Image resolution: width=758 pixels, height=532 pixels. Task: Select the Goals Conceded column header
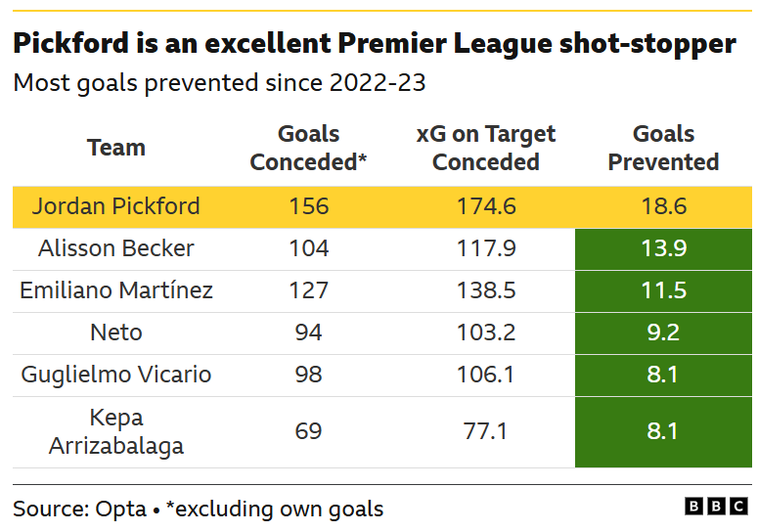tap(308, 148)
